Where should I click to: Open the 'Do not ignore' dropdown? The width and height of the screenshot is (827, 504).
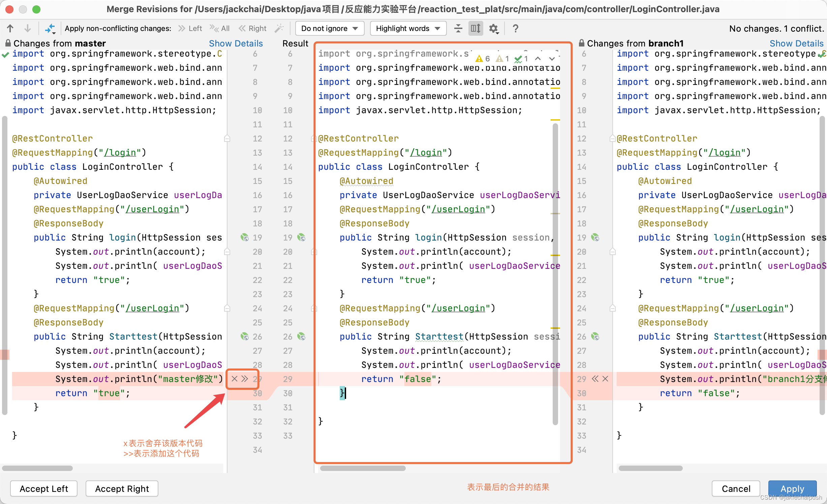(330, 29)
